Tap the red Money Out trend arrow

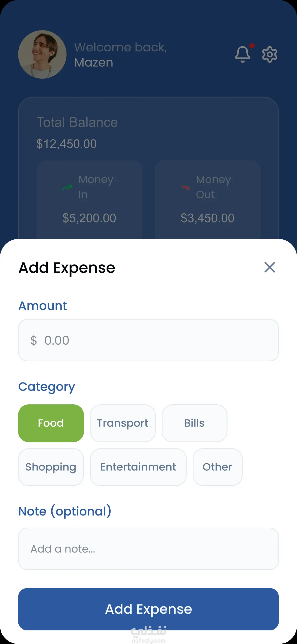[185, 187]
